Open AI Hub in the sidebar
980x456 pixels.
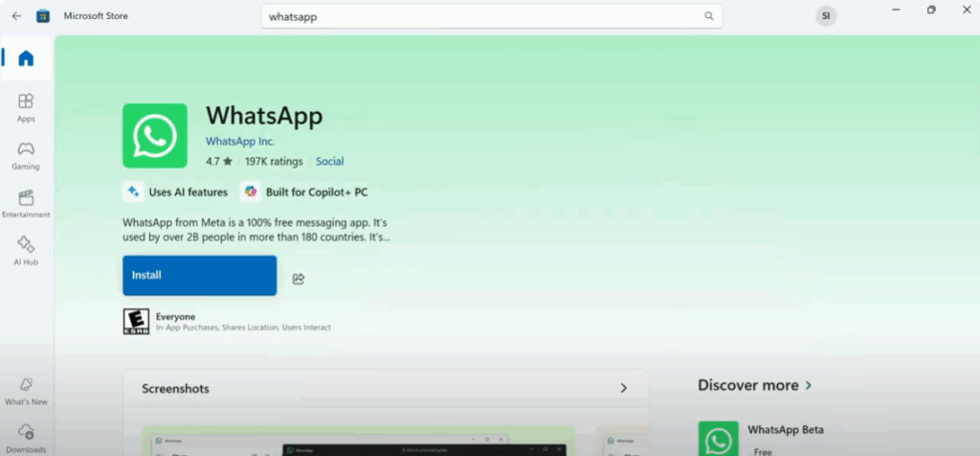pos(26,251)
